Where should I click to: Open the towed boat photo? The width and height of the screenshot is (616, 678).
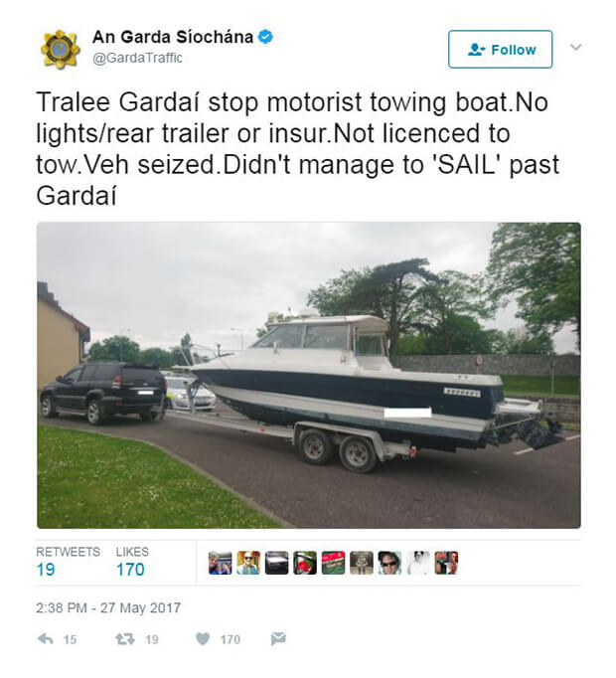[309, 376]
